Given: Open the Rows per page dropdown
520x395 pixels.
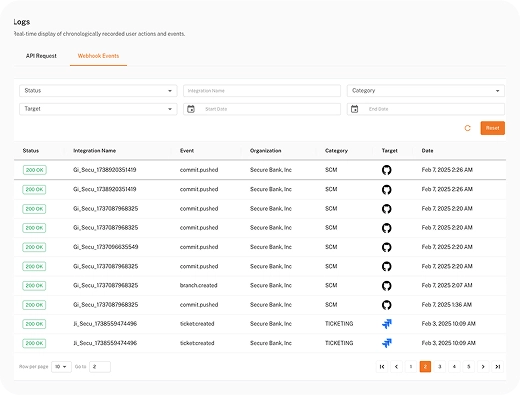Looking at the screenshot, I should click(61, 367).
